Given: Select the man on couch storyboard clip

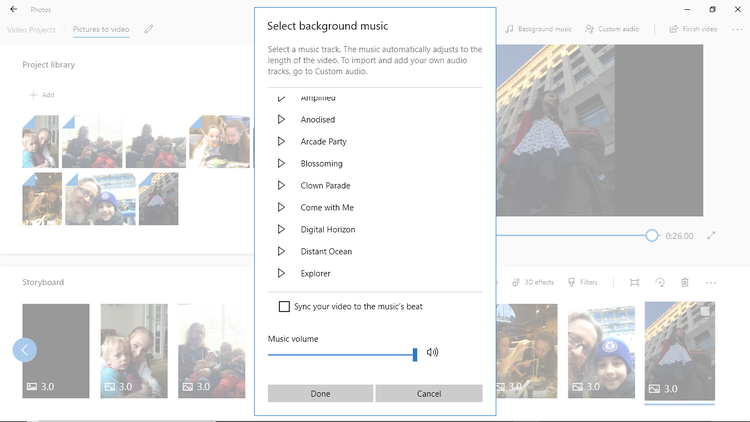Looking at the screenshot, I should point(211,351).
